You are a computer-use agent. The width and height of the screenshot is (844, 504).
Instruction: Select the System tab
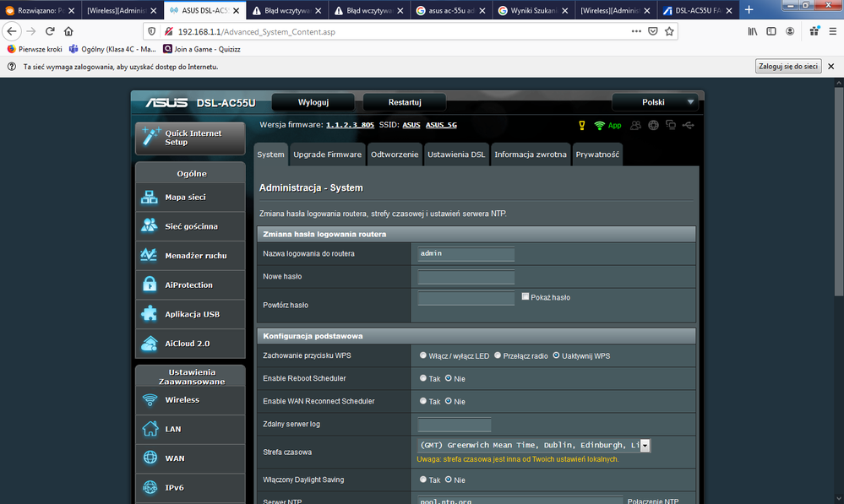[270, 154]
